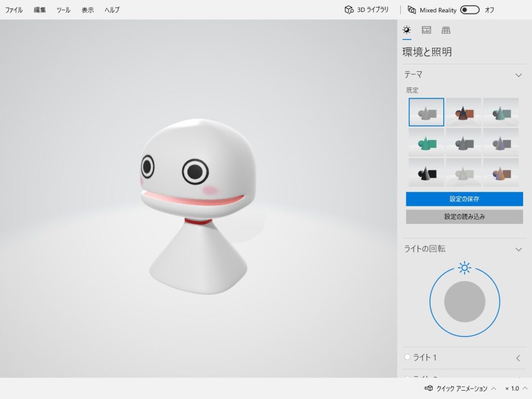Viewport: 532px width, 399px height.
Task: Expand the ライト 1 settings arrow
Action: pyautogui.click(x=518, y=357)
